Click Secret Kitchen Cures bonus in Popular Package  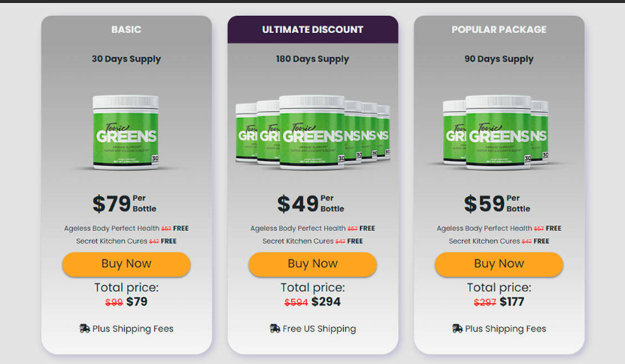click(484, 241)
